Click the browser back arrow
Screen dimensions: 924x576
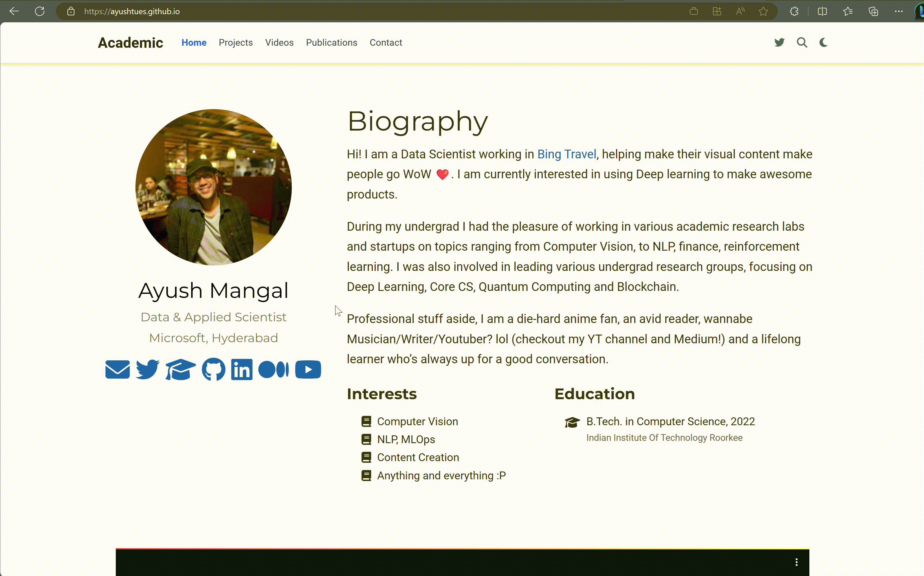(x=14, y=11)
